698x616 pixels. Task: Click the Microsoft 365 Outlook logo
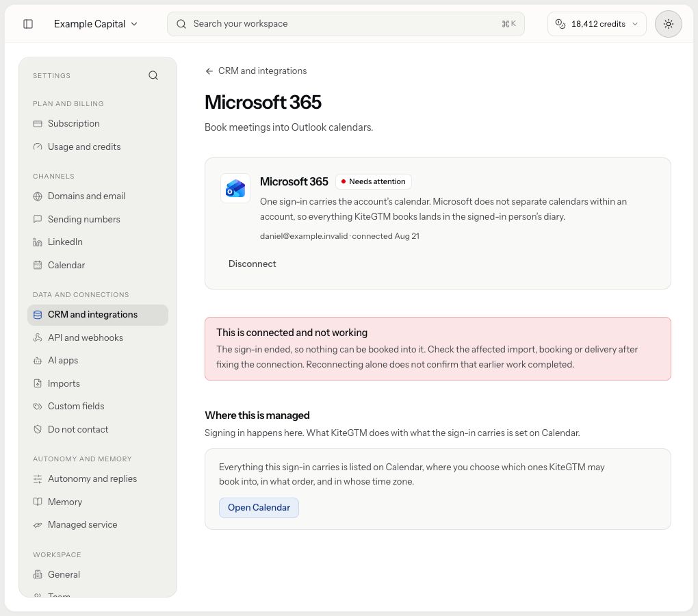pos(235,188)
